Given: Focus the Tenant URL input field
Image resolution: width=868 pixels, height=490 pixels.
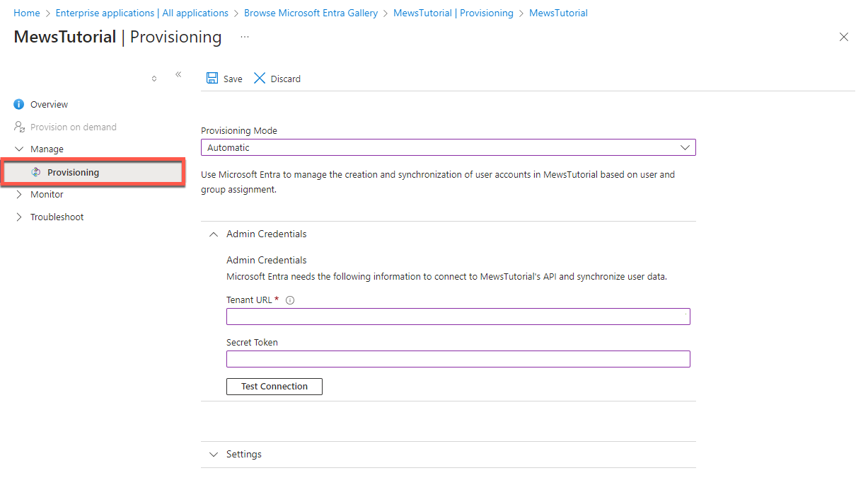Looking at the screenshot, I should tap(458, 317).
